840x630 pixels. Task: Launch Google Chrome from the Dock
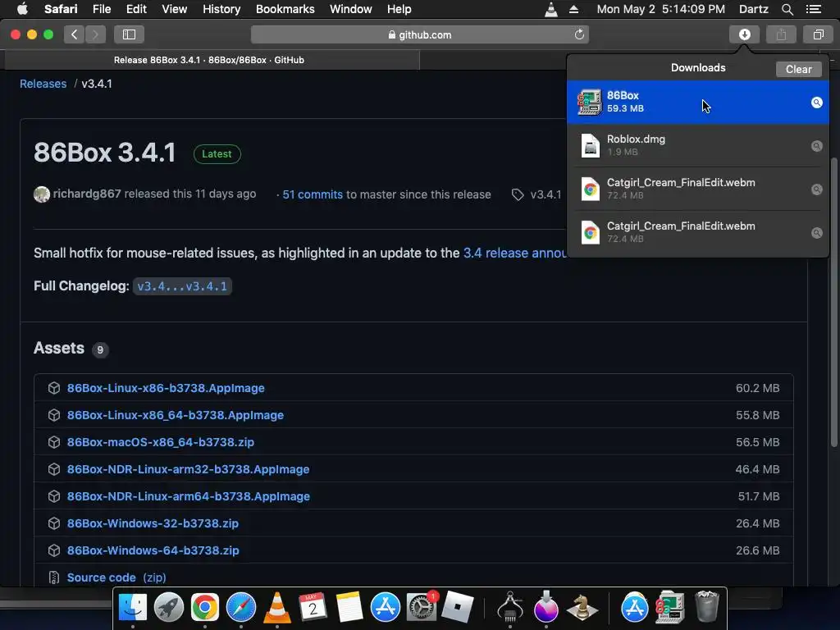[204, 607]
